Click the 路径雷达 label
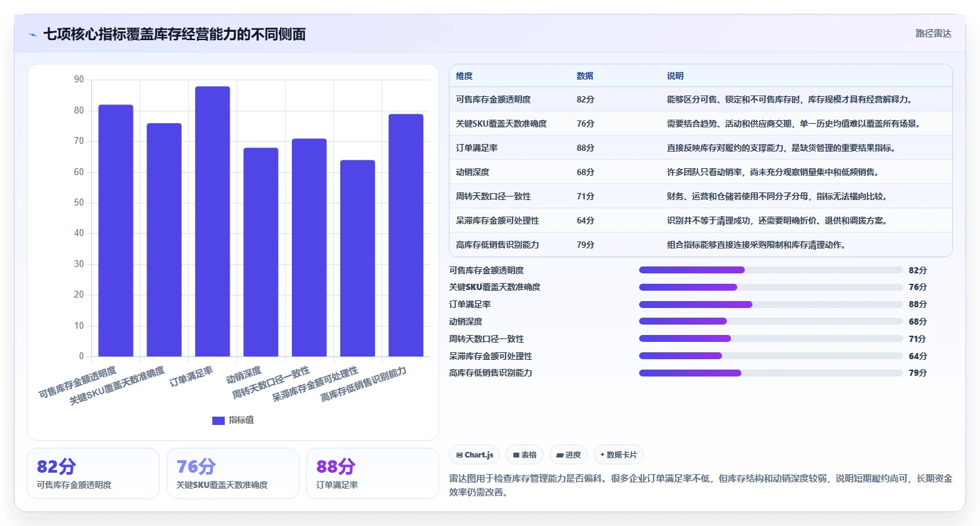Image resolution: width=980 pixels, height=526 pixels. point(934,33)
